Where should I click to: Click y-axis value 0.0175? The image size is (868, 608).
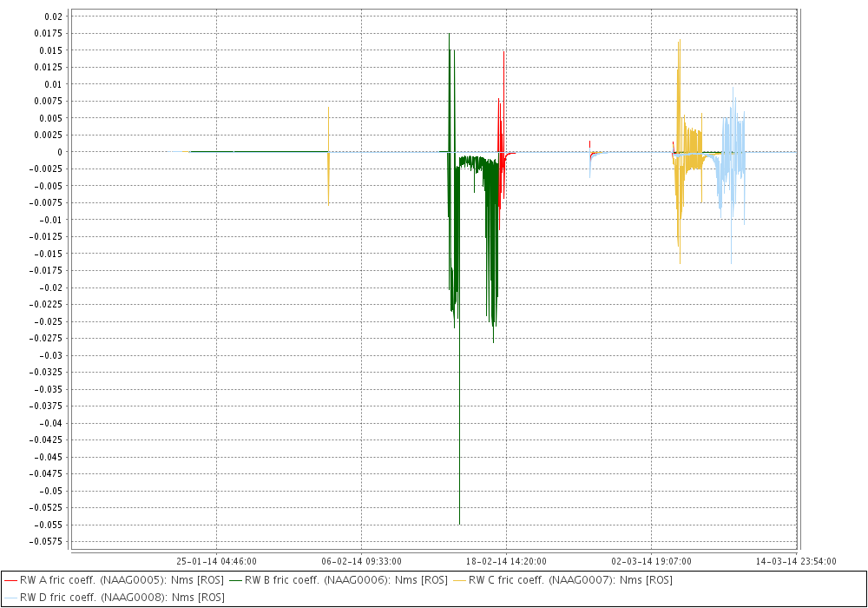pyautogui.click(x=49, y=34)
